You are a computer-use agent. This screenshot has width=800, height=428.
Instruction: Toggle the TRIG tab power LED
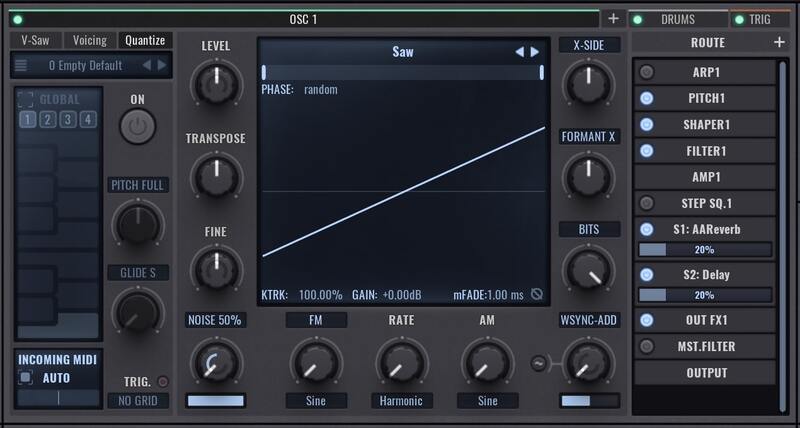click(x=739, y=20)
